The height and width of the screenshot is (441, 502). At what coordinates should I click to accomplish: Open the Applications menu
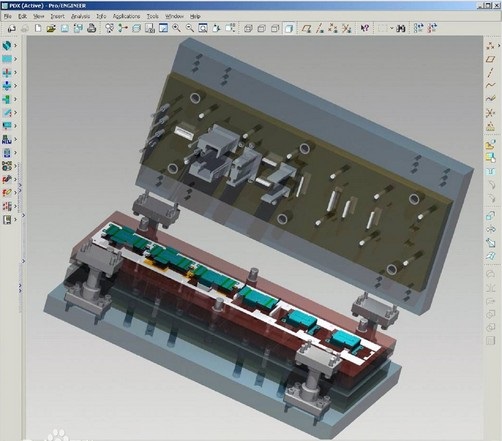(x=126, y=16)
